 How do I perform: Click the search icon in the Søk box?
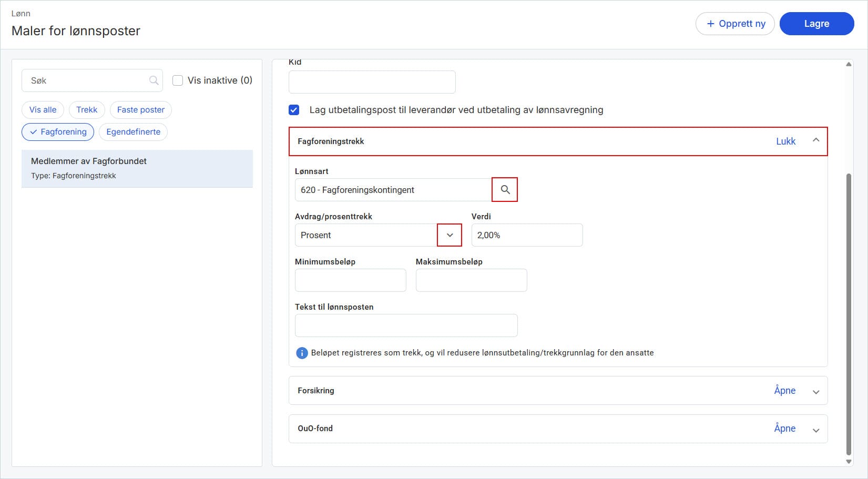coord(154,80)
